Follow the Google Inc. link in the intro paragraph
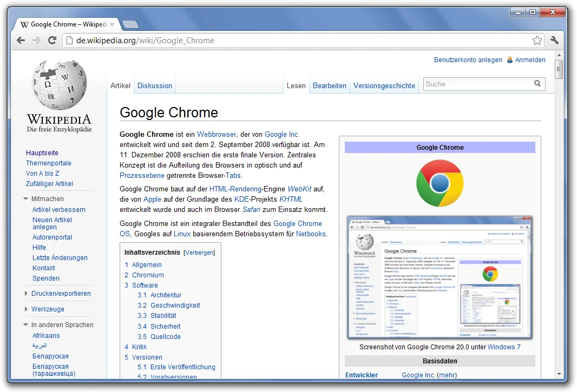Screen dimensions: 577x392 tap(282, 134)
